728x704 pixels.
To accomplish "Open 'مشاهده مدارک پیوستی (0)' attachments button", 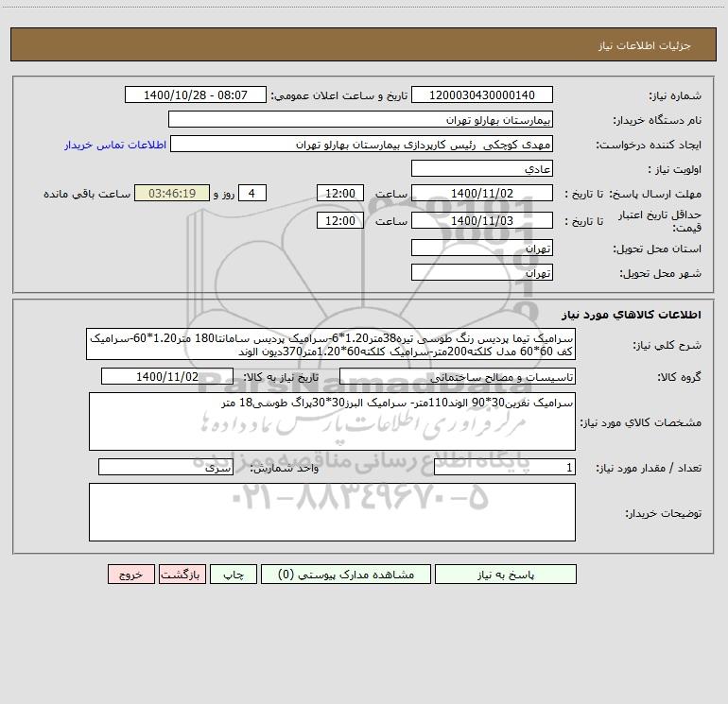I will [346, 575].
